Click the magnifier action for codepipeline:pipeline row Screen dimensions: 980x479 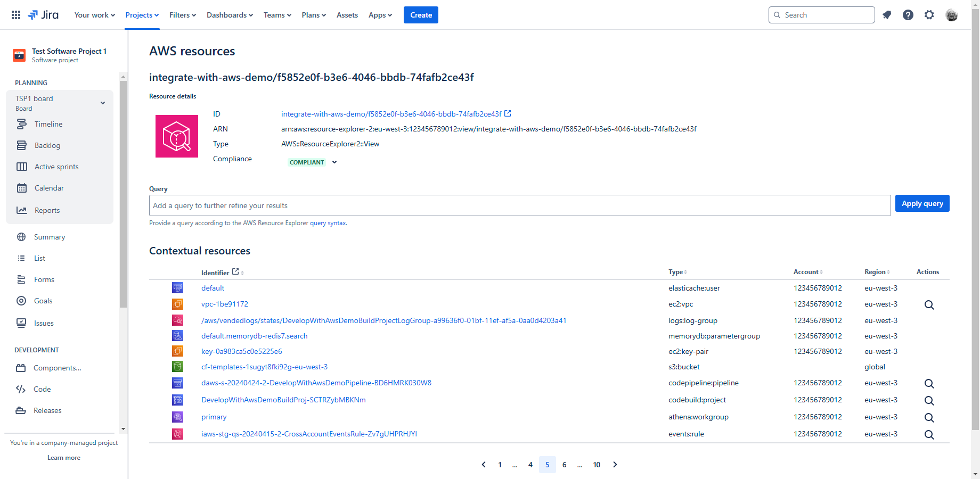(929, 384)
